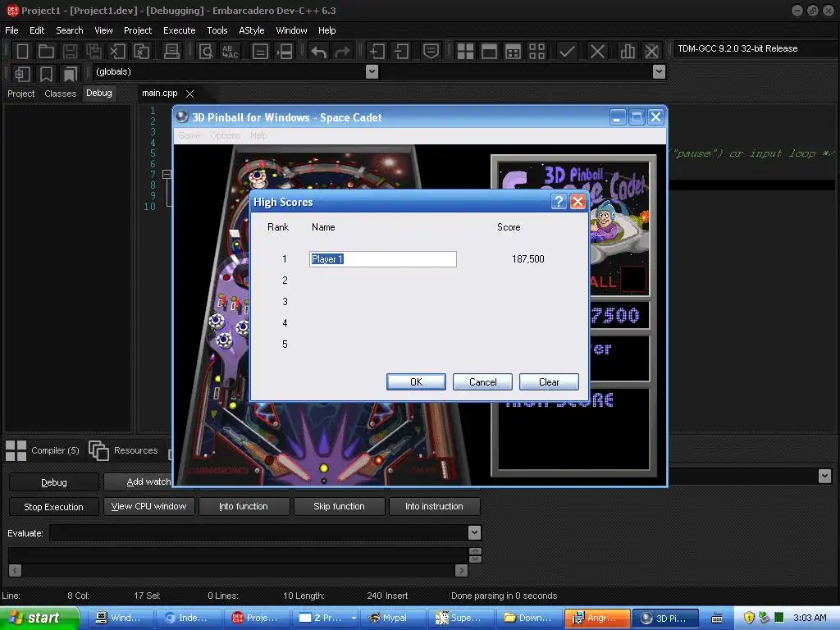Click the Goto bookmark icon
Viewport: 840px width, 630px height.
(70, 73)
